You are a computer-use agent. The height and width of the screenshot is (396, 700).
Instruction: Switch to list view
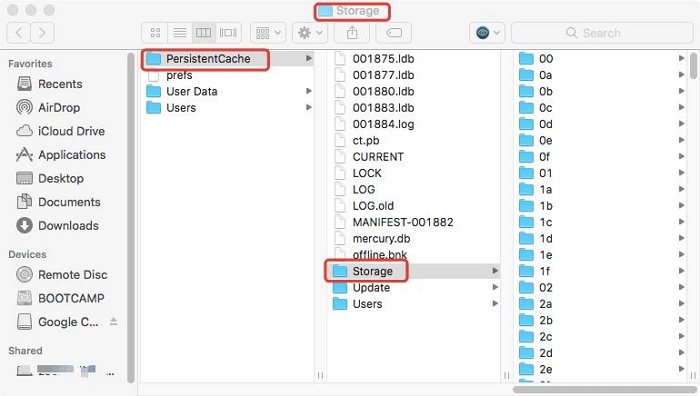[180, 33]
